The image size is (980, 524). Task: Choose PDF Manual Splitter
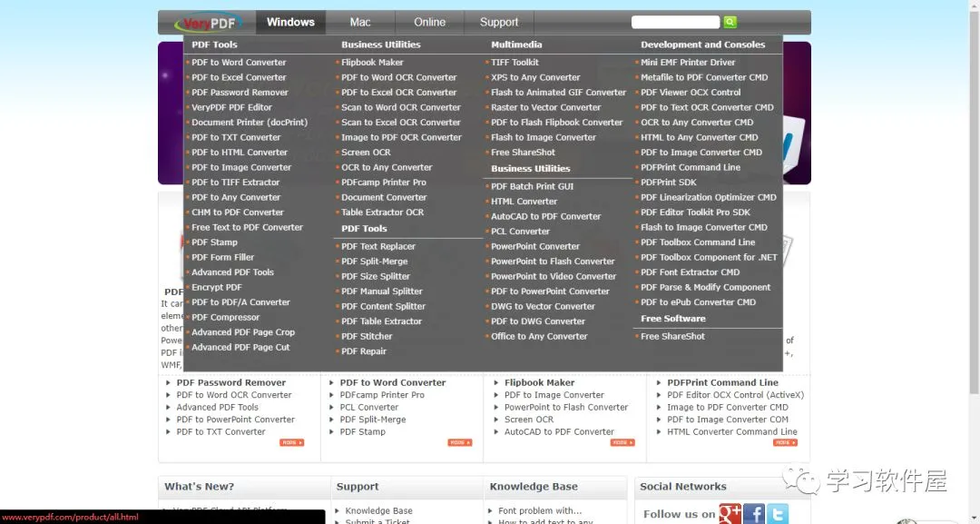pyautogui.click(x=382, y=292)
